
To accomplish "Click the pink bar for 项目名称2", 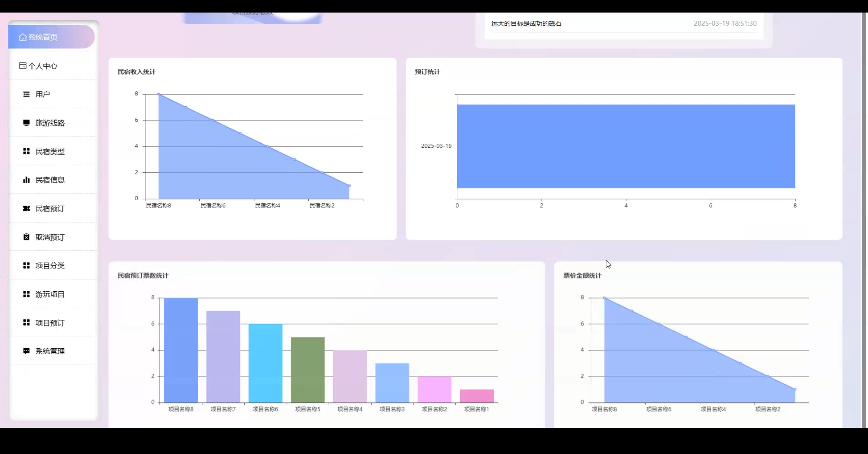I will click(x=434, y=389).
